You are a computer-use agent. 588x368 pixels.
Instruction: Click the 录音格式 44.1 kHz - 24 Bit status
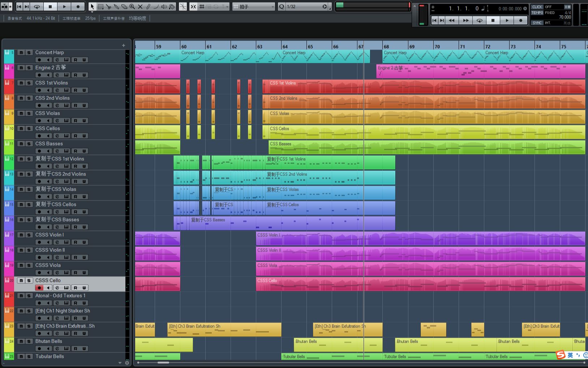pos(31,18)
